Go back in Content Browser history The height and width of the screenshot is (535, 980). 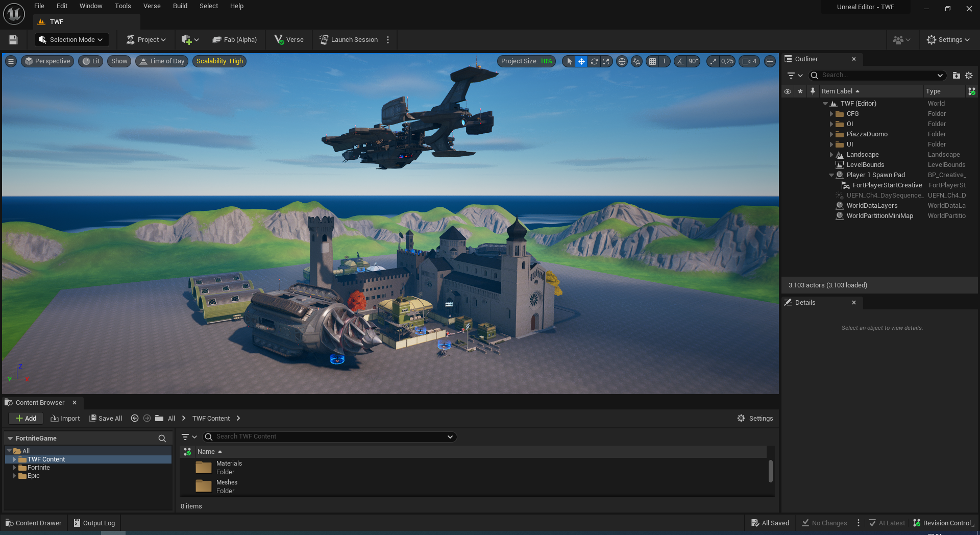(135, 419)
